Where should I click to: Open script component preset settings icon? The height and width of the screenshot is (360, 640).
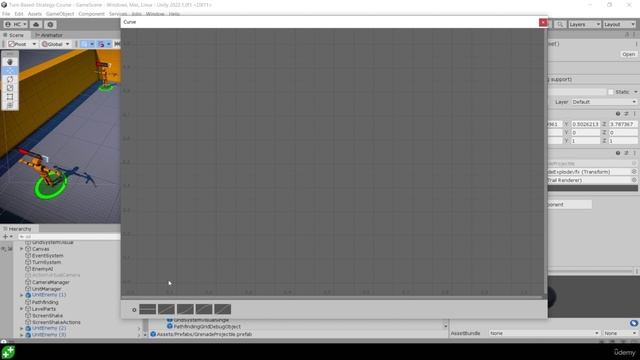626,153
